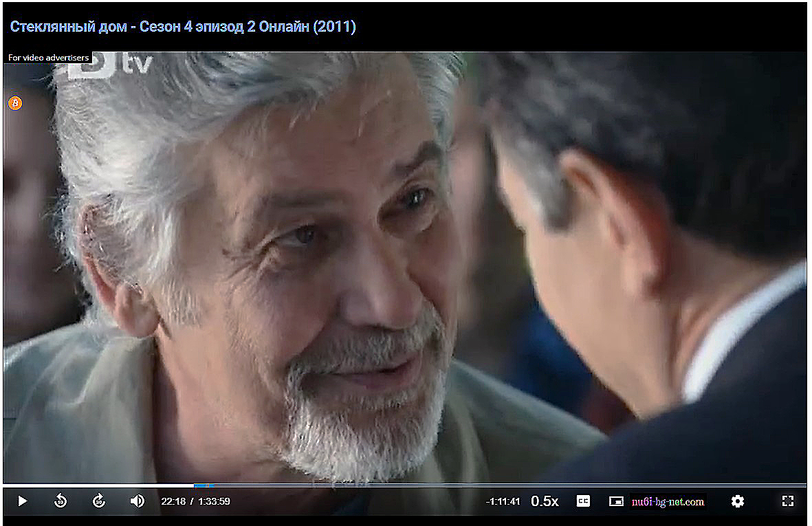Screen dimensions: 812x526
Task: Change the 0.5x playback speed
Action: pos(545,501)
